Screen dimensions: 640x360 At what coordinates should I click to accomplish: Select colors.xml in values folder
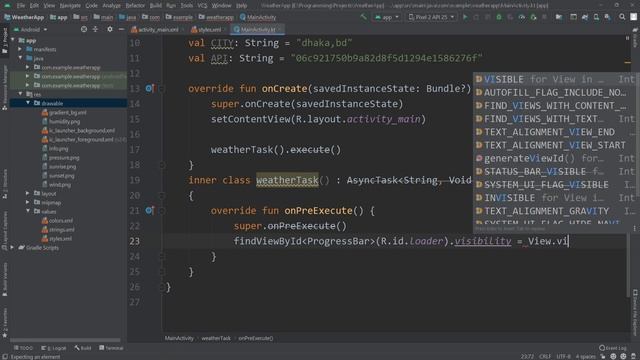click(x=57, y=220)
